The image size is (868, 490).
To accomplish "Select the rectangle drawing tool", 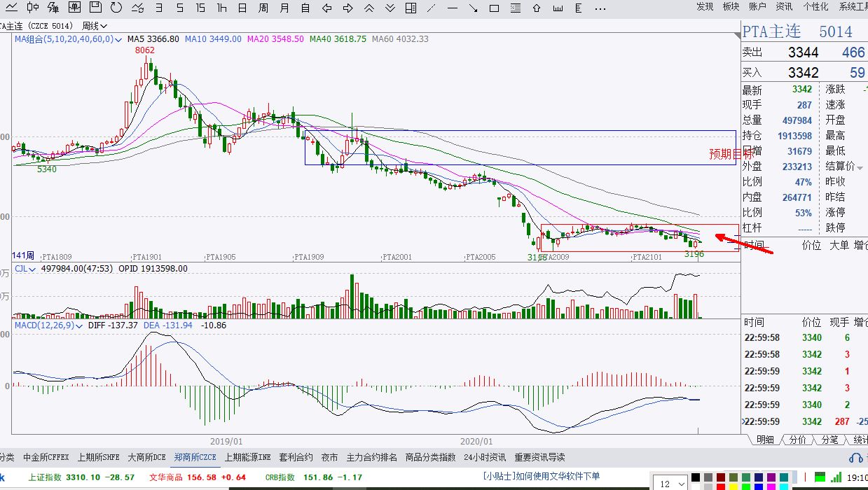I will click(495, 8).
